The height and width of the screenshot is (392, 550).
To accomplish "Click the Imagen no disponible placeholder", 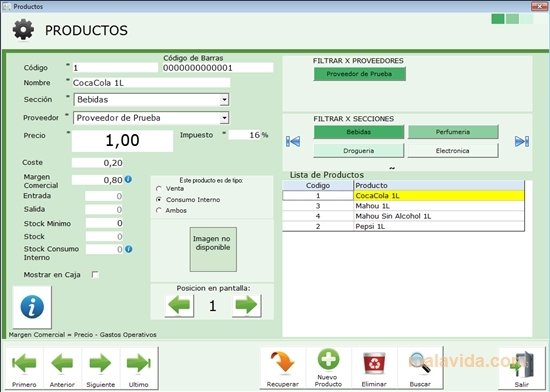I will (213, 249).
